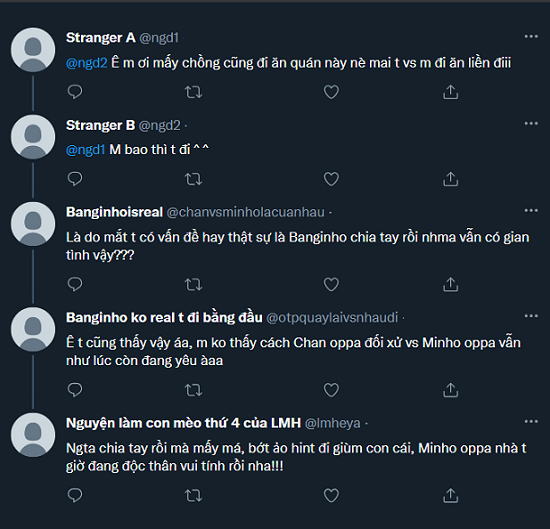Retweet Stranger A's tweet
Image resolution: width=550 pixels, height=529 pixels.
(x=193, y=92)
